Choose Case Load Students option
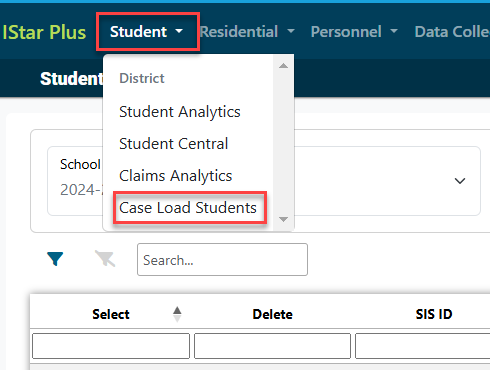The image size is (490, 370). [x=188, y=208]
